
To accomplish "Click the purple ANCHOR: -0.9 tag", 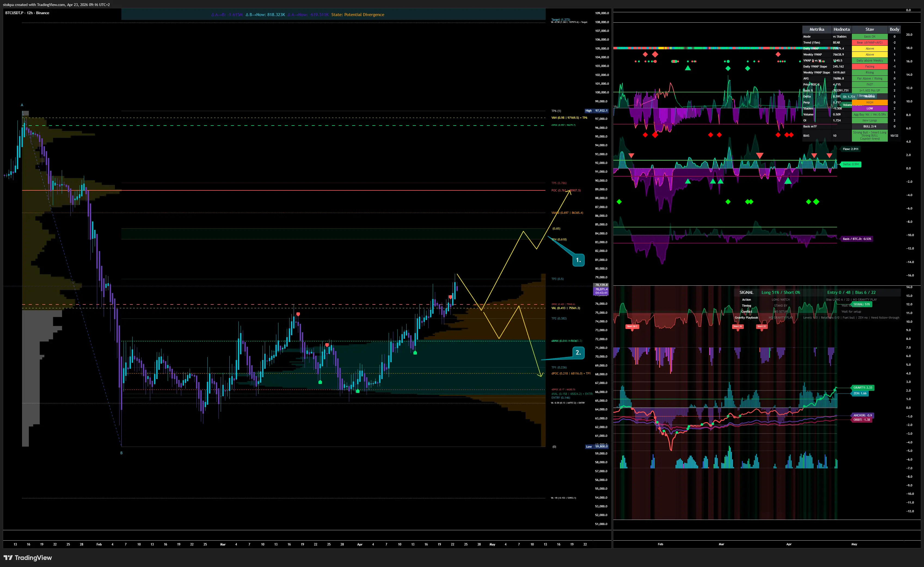I will point(862,415).
